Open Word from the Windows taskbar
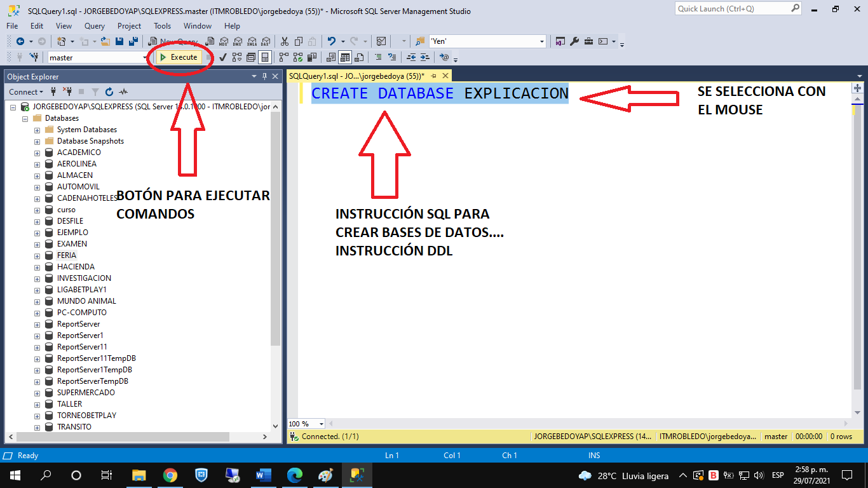868x488 pixels. tap(263, 475)
